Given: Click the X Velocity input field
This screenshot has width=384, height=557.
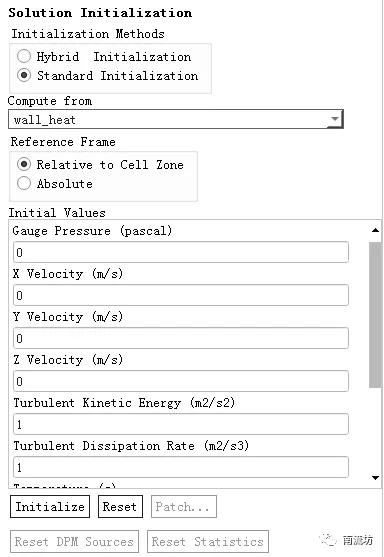Looking at the screenshot, I should (x=181, y=295).
